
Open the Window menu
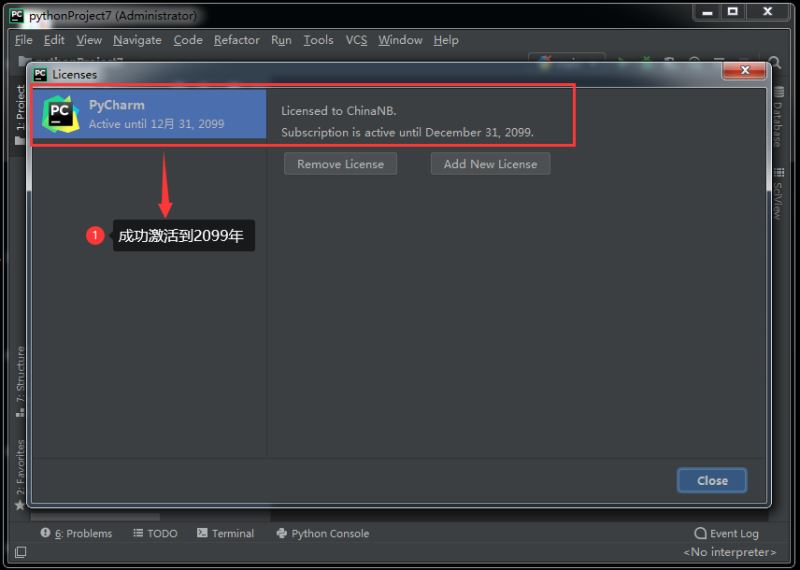tap(400, 40)
